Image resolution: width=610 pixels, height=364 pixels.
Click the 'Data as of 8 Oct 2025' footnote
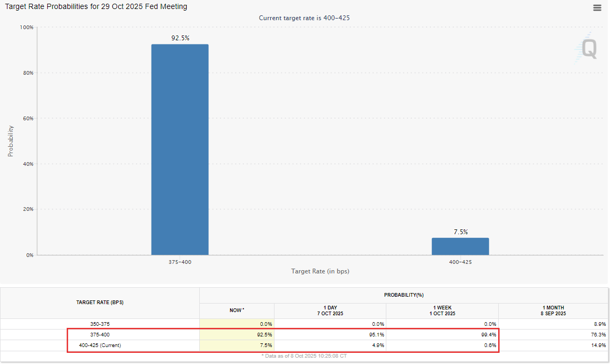tap(304, 356)
